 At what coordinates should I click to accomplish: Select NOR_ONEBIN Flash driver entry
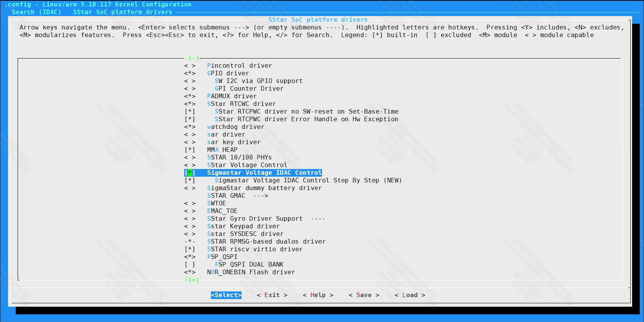coord(251,272)
